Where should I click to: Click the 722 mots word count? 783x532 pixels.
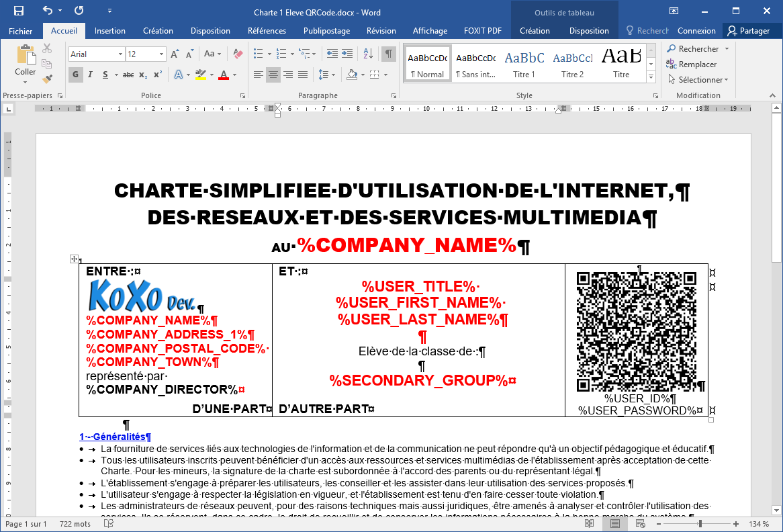[x=75, y=523]
